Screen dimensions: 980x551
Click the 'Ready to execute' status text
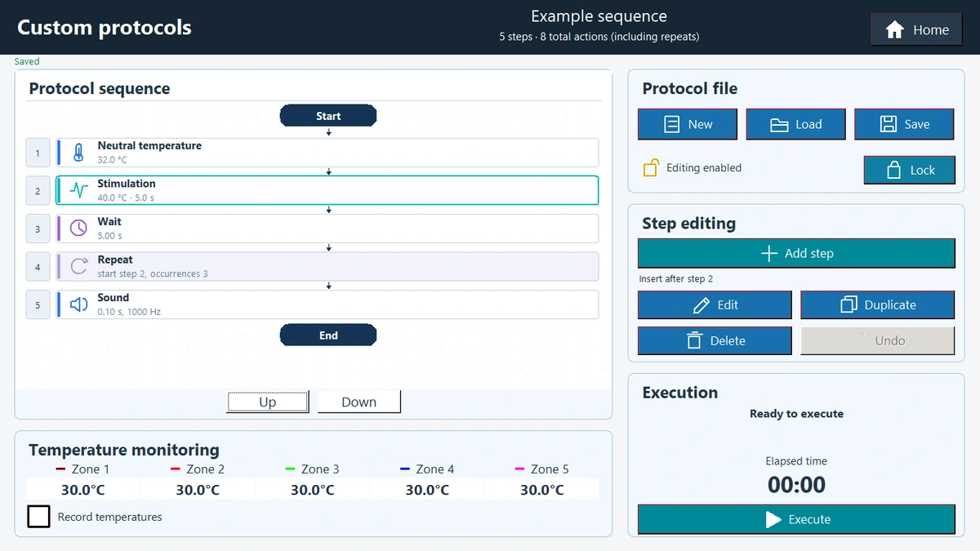pyautogui.click(x=796, y=414)
